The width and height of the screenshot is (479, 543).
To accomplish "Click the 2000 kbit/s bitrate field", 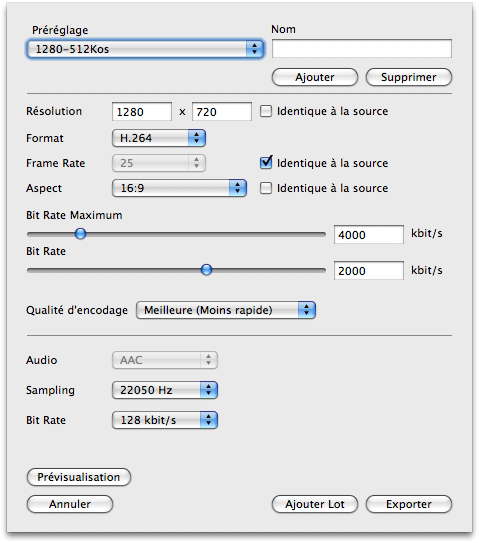I will click(369, 270).
